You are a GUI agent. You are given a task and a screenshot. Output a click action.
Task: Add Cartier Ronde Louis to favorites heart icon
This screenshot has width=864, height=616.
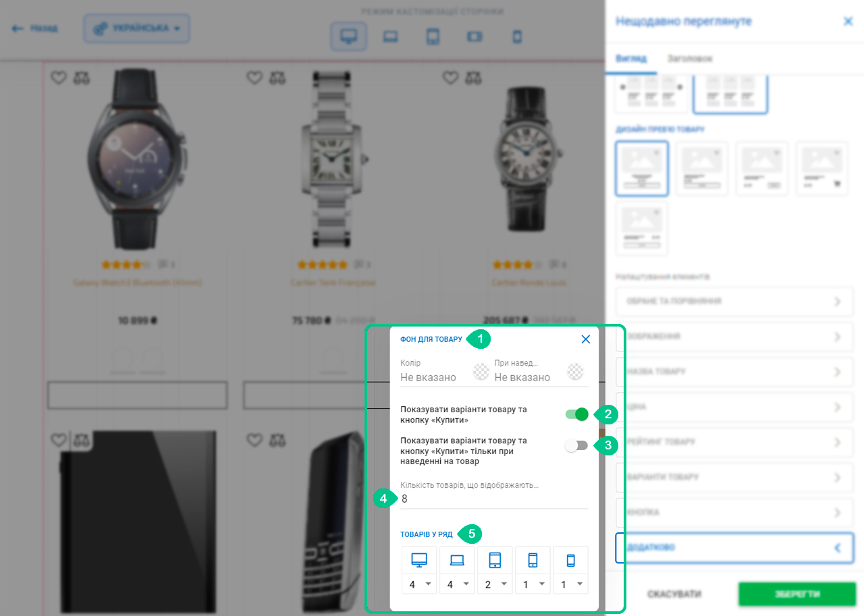point(450,78)
